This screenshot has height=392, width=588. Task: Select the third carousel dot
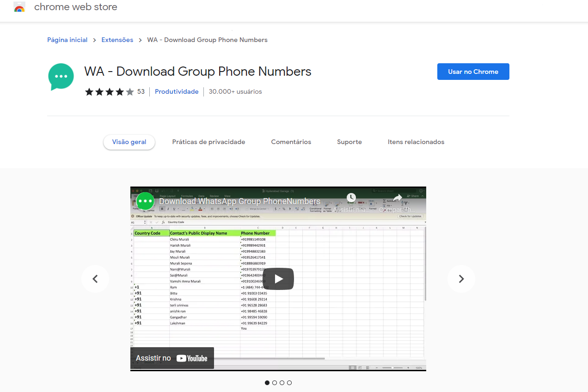[x=282, y=383]
